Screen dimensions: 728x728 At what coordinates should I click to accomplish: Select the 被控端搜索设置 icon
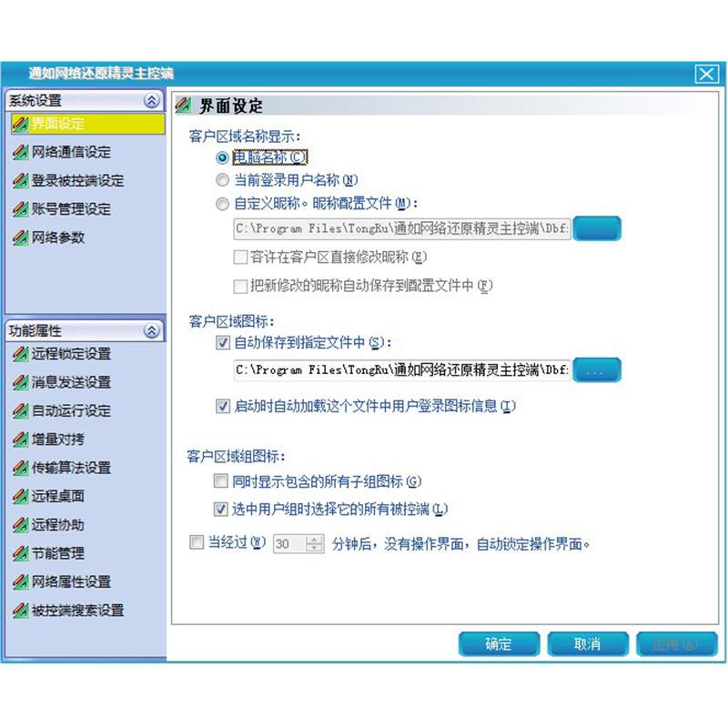[20, 608]
